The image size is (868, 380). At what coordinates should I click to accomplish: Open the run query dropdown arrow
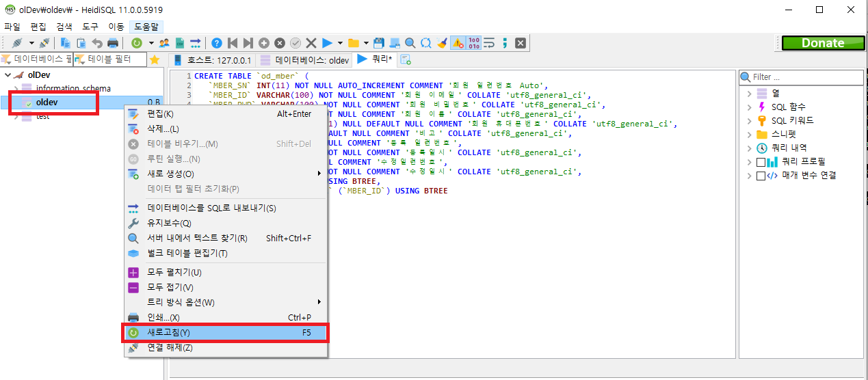point(340,42)
